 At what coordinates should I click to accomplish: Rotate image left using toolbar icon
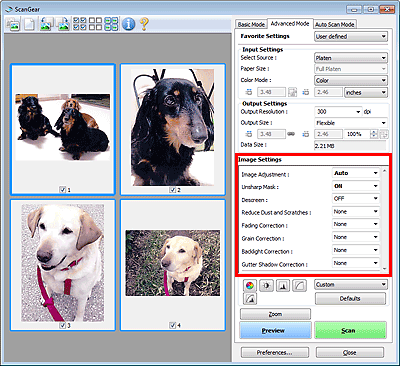pos(46,24)
